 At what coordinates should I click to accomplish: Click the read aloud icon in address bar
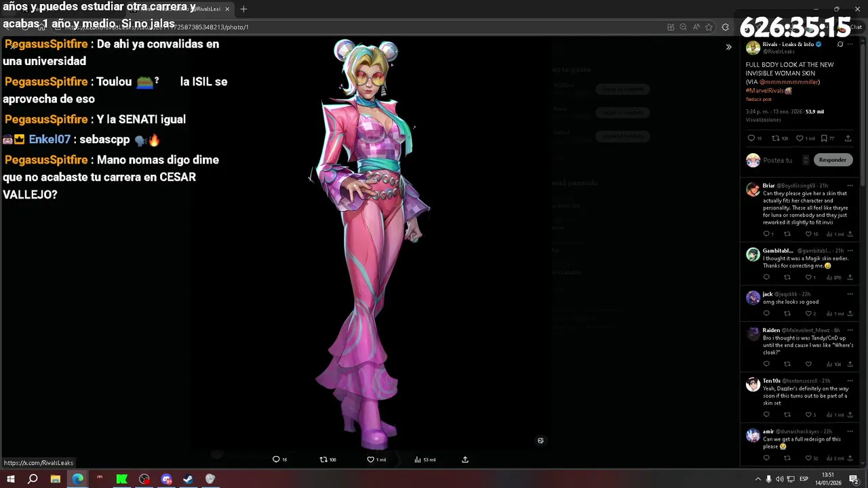coord(696,27)
